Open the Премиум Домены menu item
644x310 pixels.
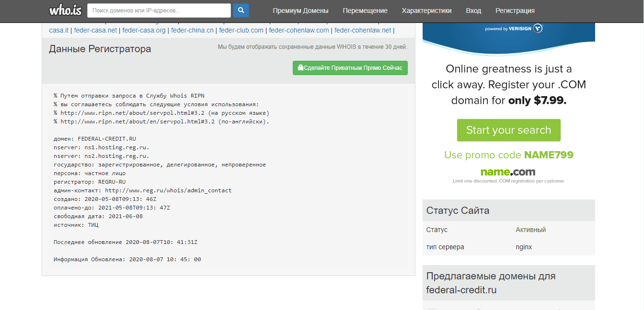[300, 11]
